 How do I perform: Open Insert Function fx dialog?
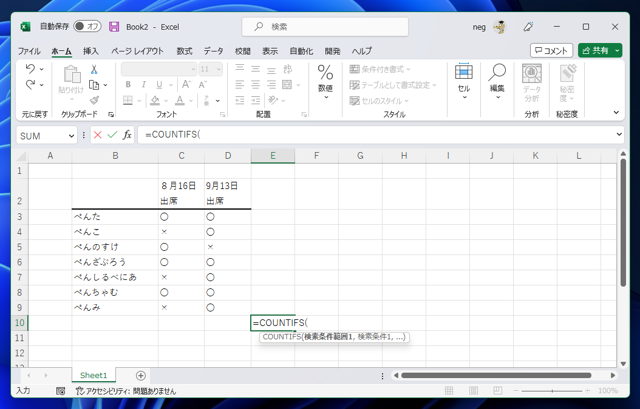(x=127, y=135)
